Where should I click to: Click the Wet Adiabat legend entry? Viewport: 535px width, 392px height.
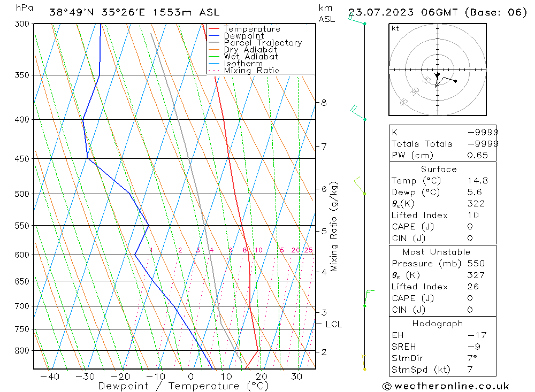tap(250, 57)
